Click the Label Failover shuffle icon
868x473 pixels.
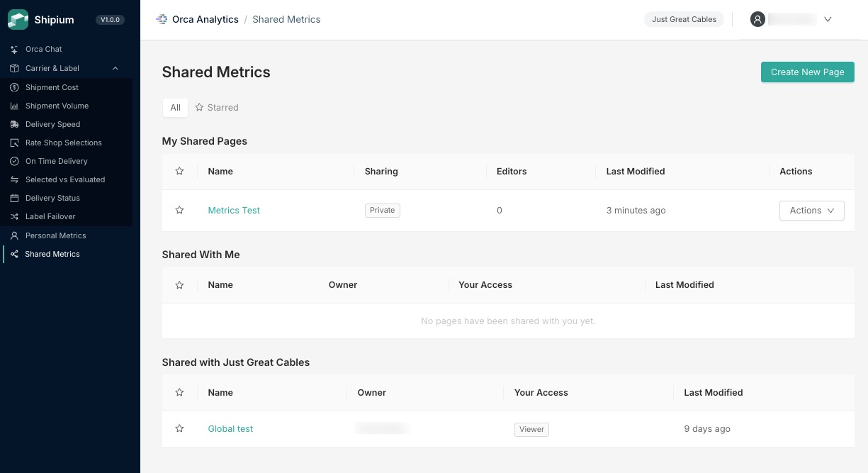pyautogui.click(x=14, y=216)
